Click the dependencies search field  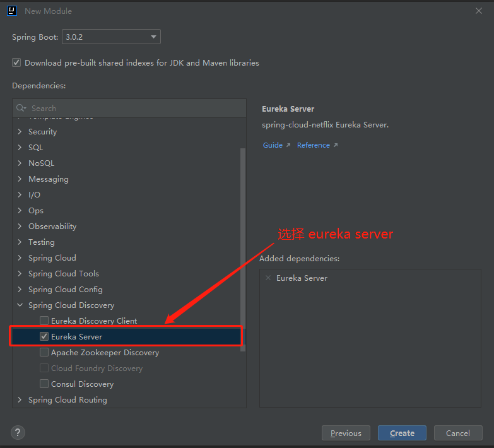click(x=132, y=108)
